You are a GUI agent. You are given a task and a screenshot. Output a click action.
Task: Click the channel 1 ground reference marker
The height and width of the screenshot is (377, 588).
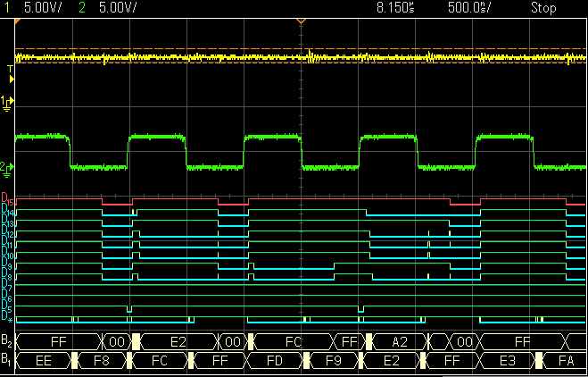tap(7, 104)
